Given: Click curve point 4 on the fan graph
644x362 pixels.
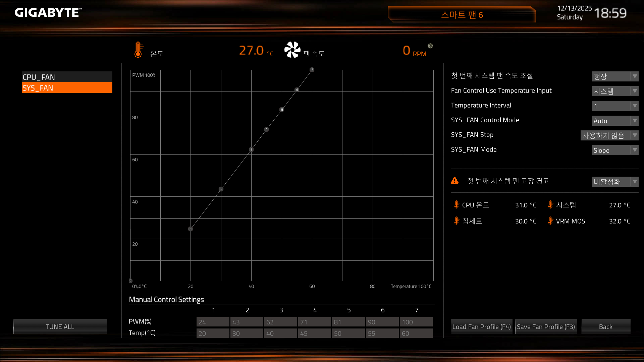Looking at the screenshot, I should [266, 129].
